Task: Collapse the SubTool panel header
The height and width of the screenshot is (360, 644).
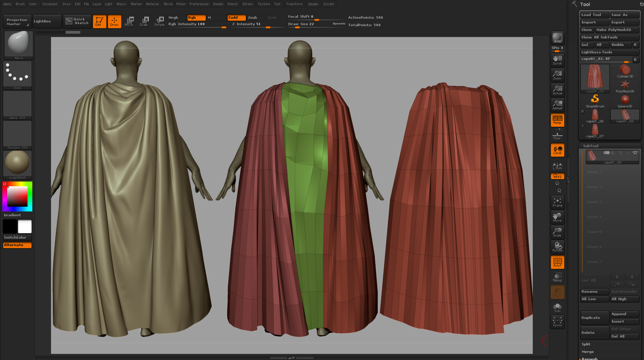Action: click(x=591, y=146)
